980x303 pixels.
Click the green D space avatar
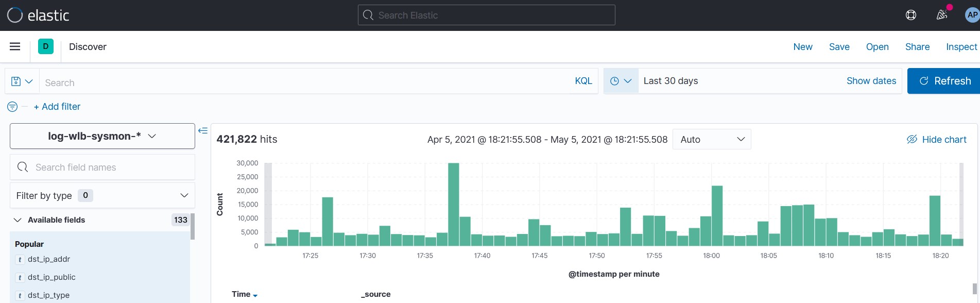coord(46,47)
